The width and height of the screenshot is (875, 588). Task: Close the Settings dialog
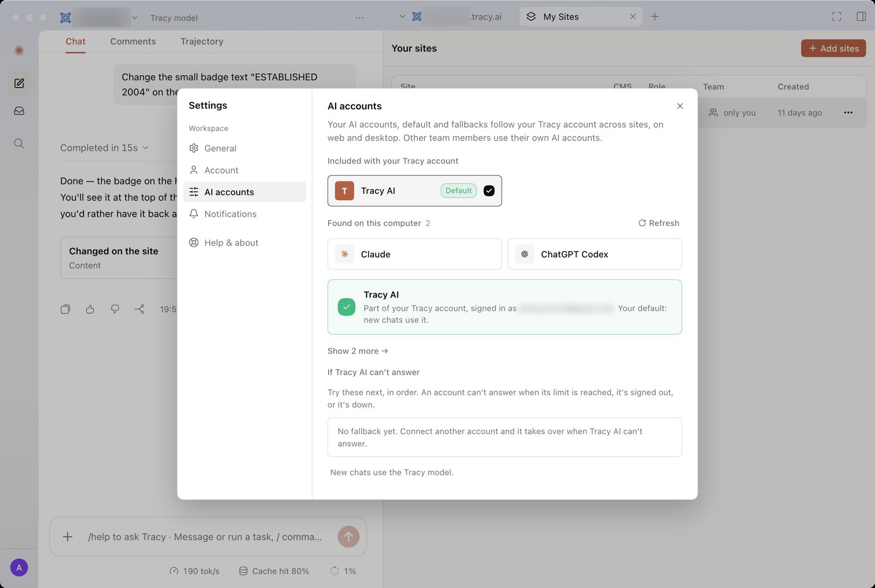[x=680, y=106]
